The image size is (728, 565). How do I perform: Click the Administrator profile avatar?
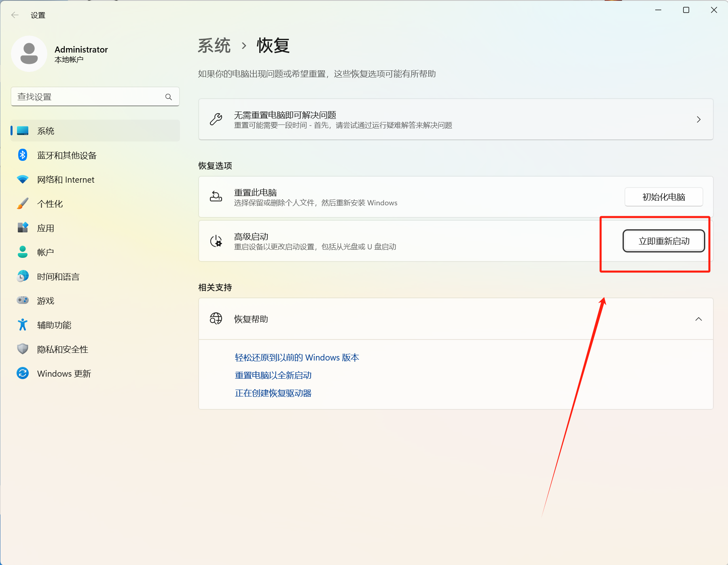[x=29, y=54]
